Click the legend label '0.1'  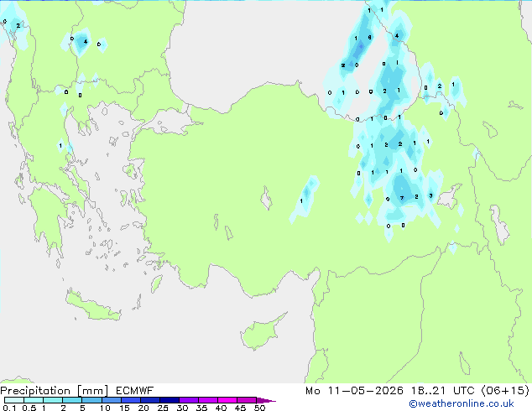click(9, 408)
